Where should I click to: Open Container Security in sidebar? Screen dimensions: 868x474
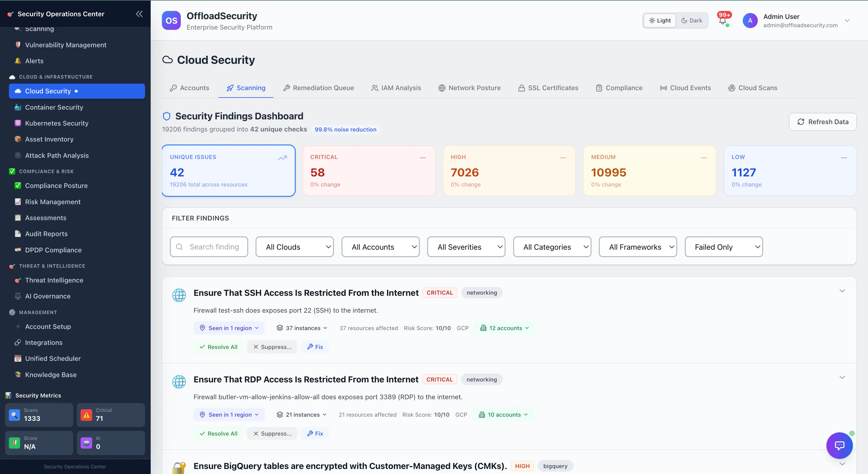coord(77,107)
